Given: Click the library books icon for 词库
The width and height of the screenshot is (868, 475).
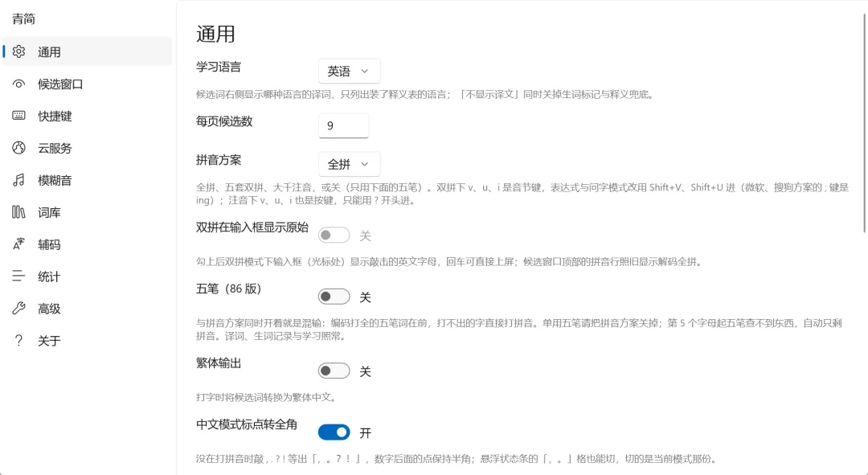Looking at the screenshot, I should pos(18,212).
